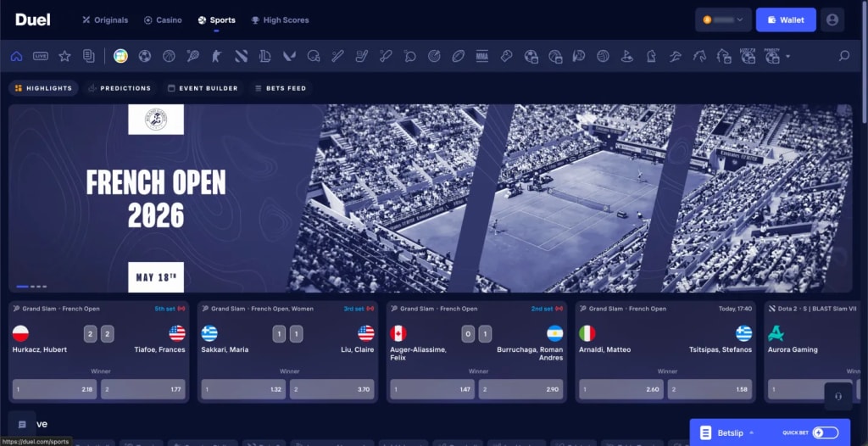Select the chess knight icon
The height and width of the screenshot is (446, 868).
[x=651, y=56]
